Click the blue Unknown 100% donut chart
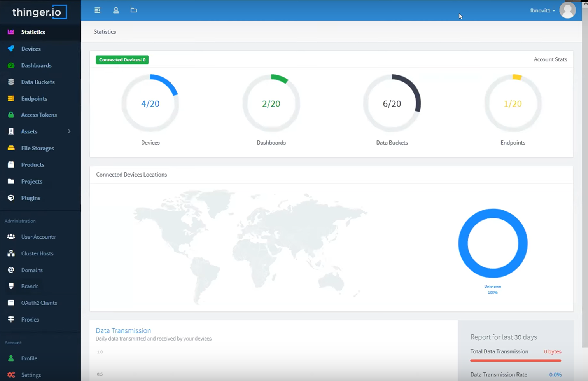 pos(493,243)
